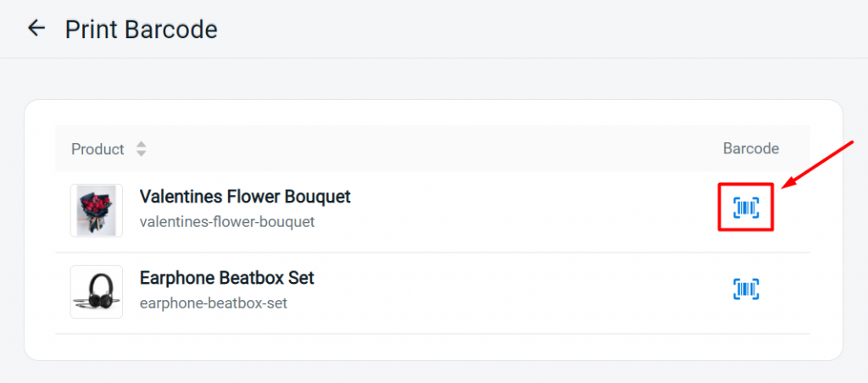The width and height of the screenshot is (868, 383).
Task: Click the valentines-flower-bouquet slug text
Action: point(227,222)
